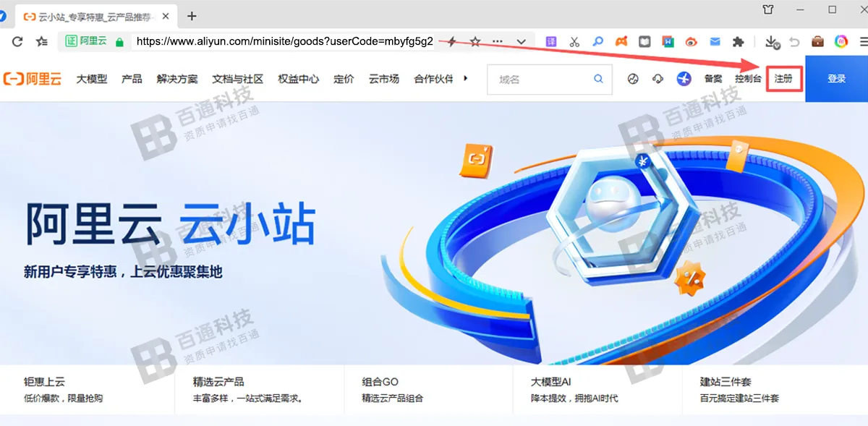Click the 新用户专享特惠，上云优惠聚集地 text
The height and width of the screenshot is (426, 868).
(123, 272)
